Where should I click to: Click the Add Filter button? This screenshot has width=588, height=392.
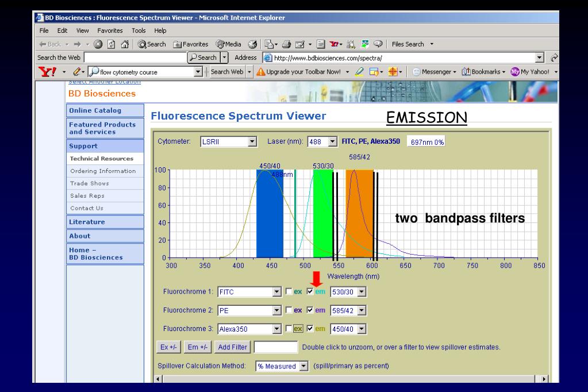coord(233,347)
